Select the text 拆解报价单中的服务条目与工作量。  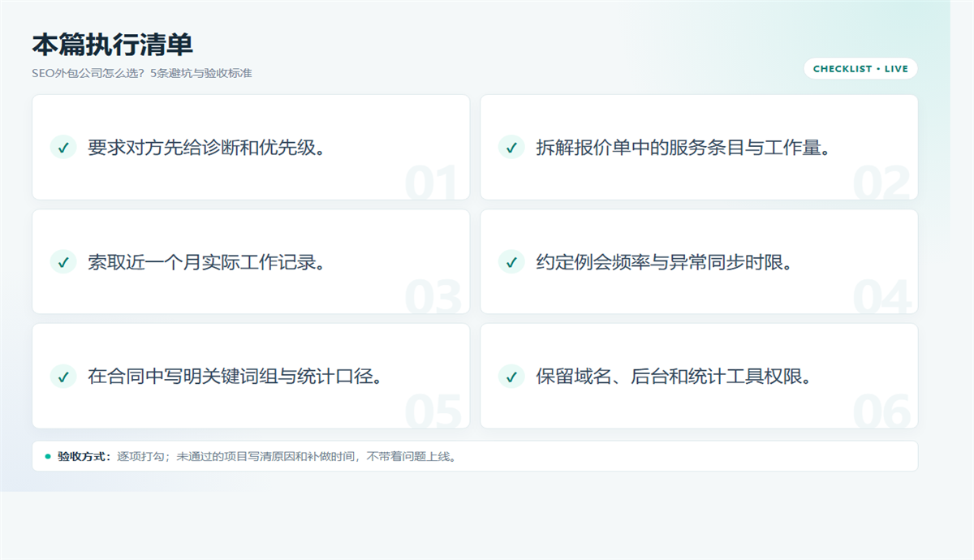click(683, 148)
